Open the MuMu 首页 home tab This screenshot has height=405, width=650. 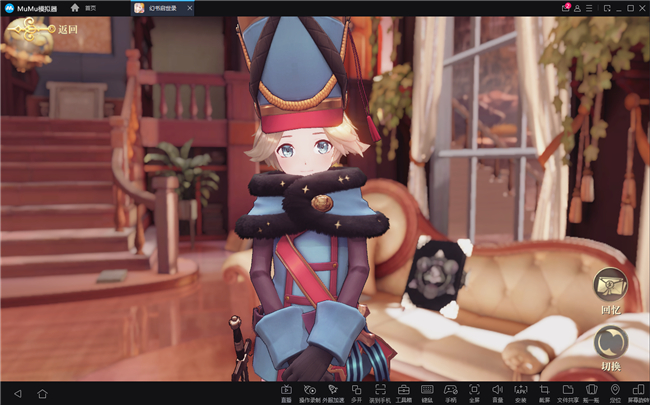(84, 8)
